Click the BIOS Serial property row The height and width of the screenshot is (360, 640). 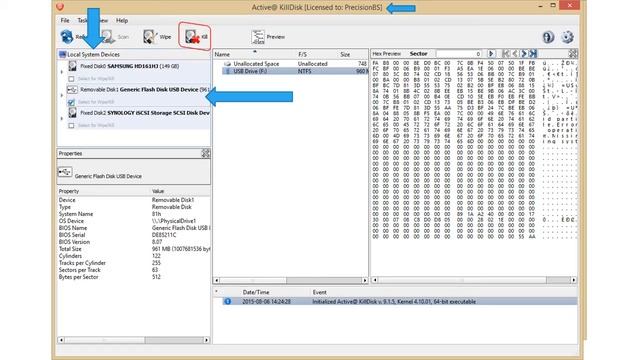[134, 235]
